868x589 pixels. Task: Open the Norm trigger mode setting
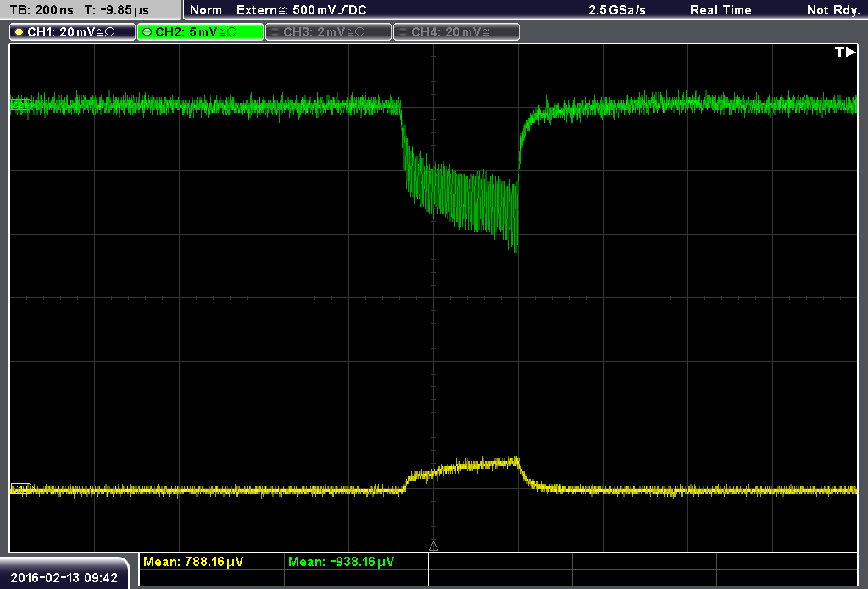point(206,10)
